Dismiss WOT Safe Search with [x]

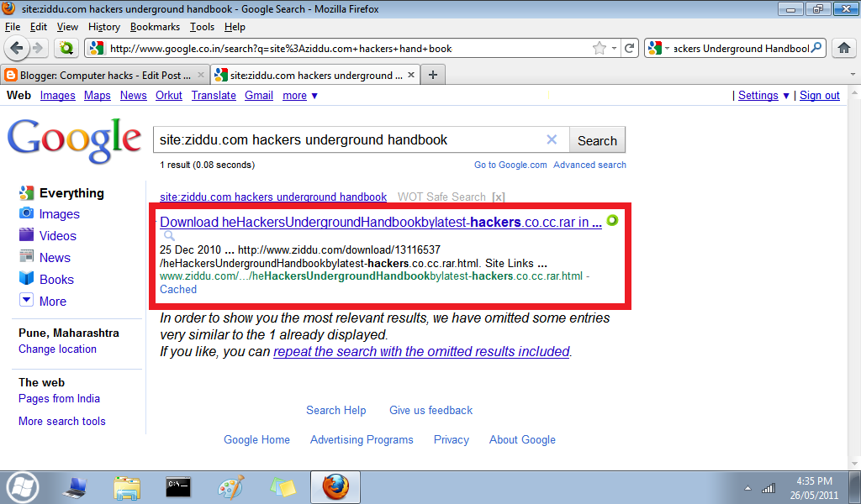[x=498, y=197]
